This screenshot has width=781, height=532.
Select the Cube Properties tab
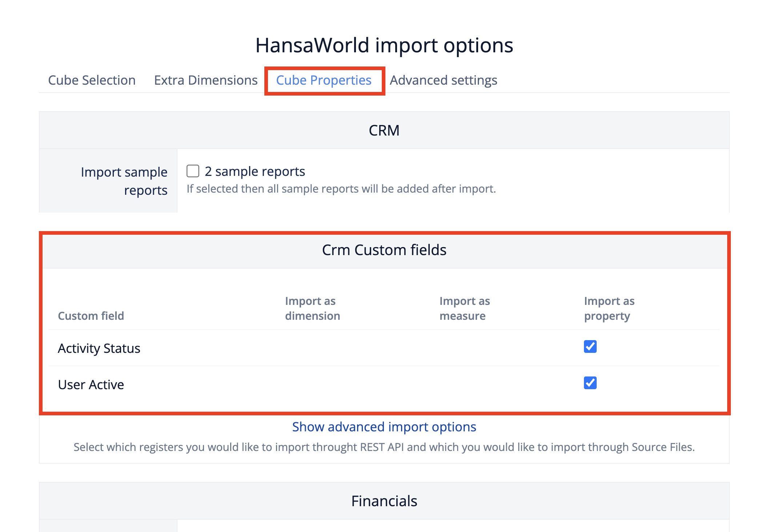click(324, 80)
